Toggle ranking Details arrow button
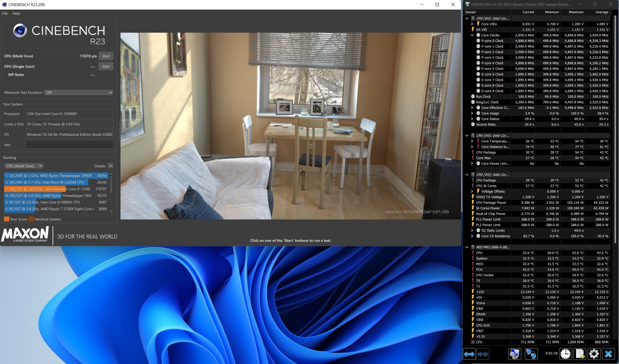619x364 pixels. point(111,166)
